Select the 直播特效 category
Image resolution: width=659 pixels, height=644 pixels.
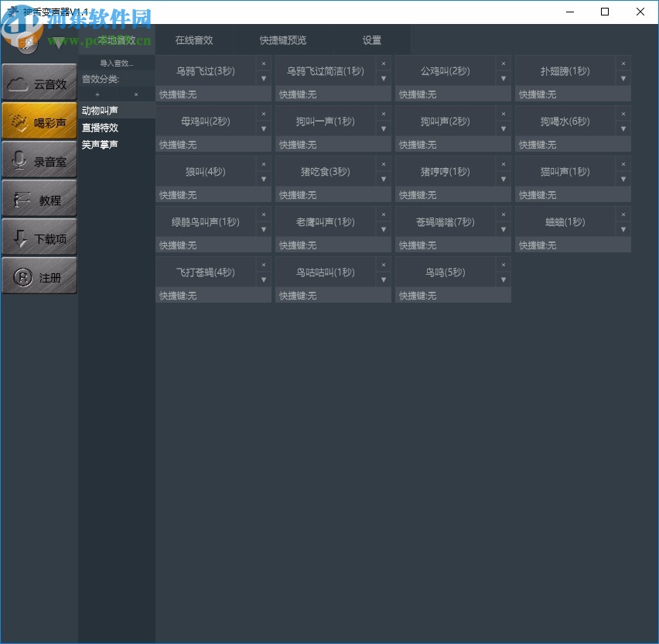tap(117, 128)
